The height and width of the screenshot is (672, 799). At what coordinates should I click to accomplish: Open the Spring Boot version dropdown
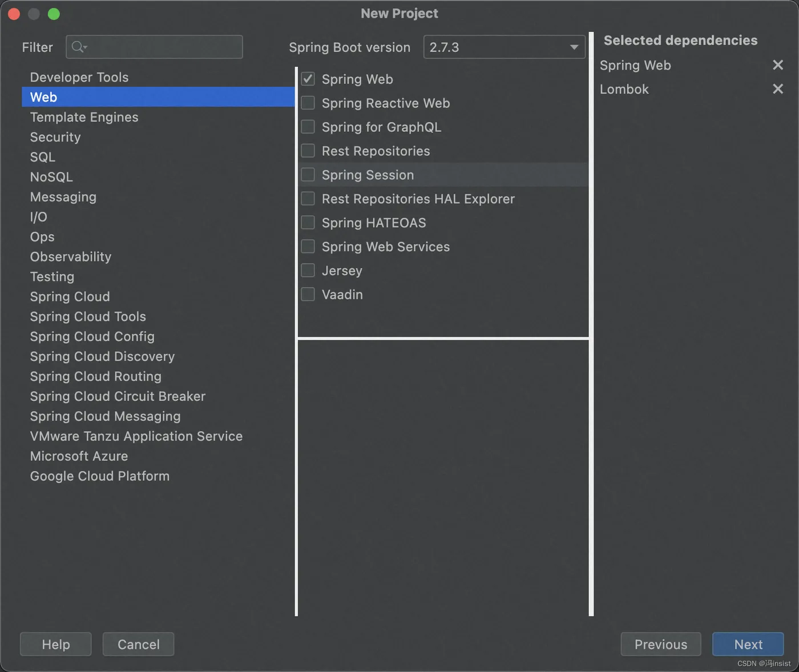[505, 47]
